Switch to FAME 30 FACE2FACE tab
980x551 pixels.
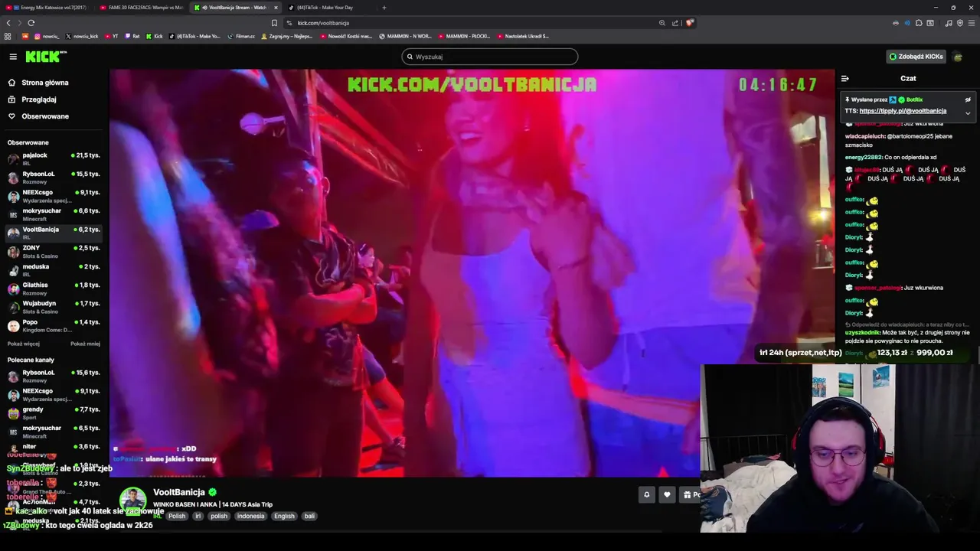point(142,8)
